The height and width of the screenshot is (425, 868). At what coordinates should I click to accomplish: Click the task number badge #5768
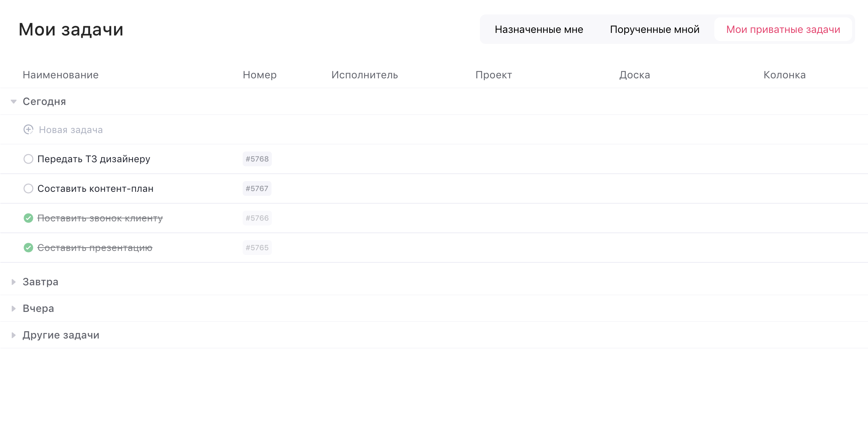click(257, 159)
